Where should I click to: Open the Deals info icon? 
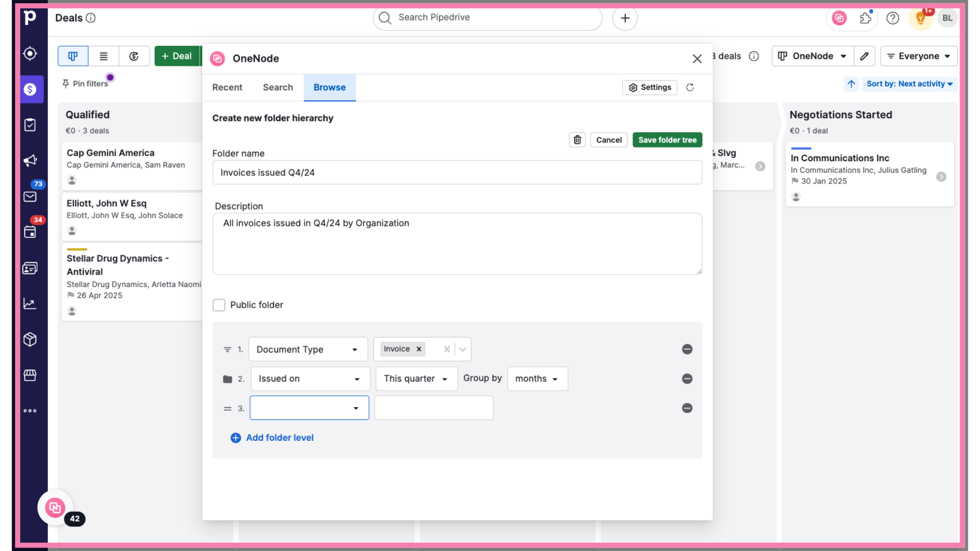click(x=91, y=18)
